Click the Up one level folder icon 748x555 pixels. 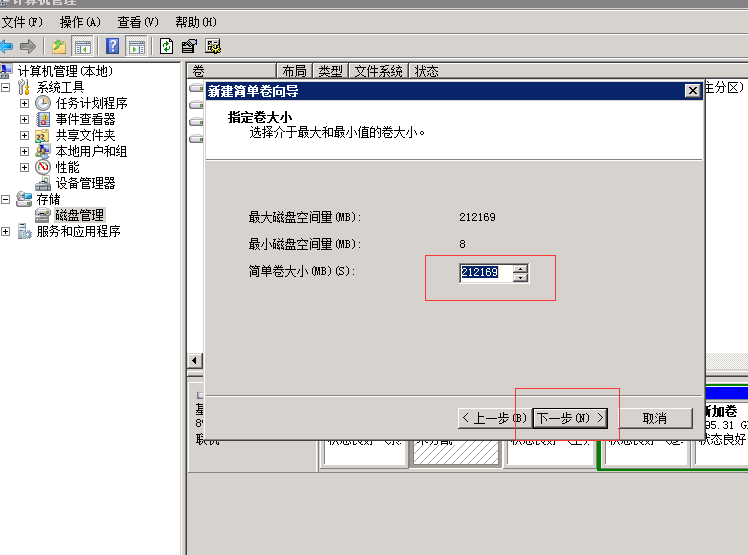(59, 46)
